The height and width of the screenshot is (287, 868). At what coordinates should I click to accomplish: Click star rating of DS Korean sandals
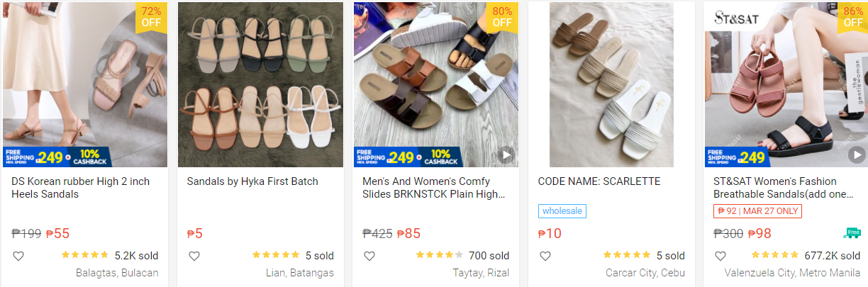(84, 255)
